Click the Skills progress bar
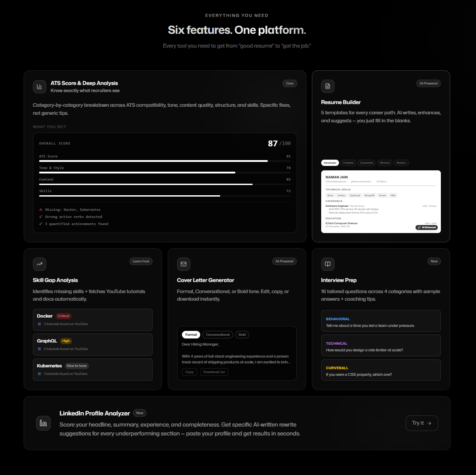476x475 pixels. click(x=165, y=196)
